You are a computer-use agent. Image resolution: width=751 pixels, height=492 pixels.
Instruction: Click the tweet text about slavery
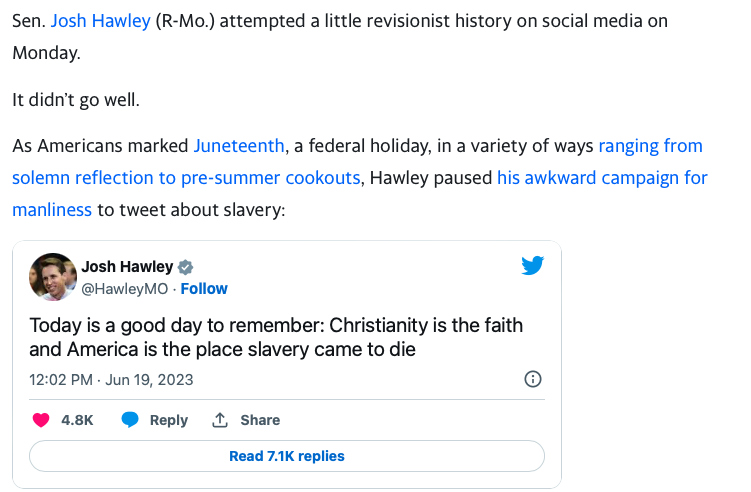[276, 337]
